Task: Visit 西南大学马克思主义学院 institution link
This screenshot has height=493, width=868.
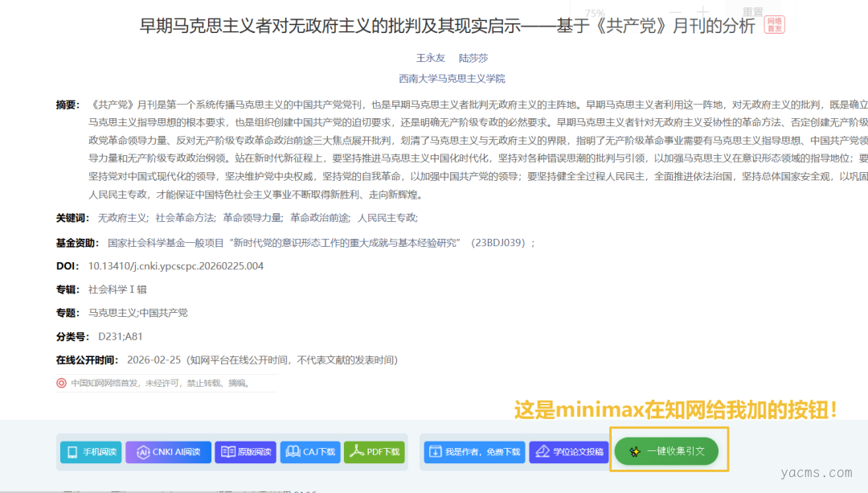Action: [x=452, y=79]
